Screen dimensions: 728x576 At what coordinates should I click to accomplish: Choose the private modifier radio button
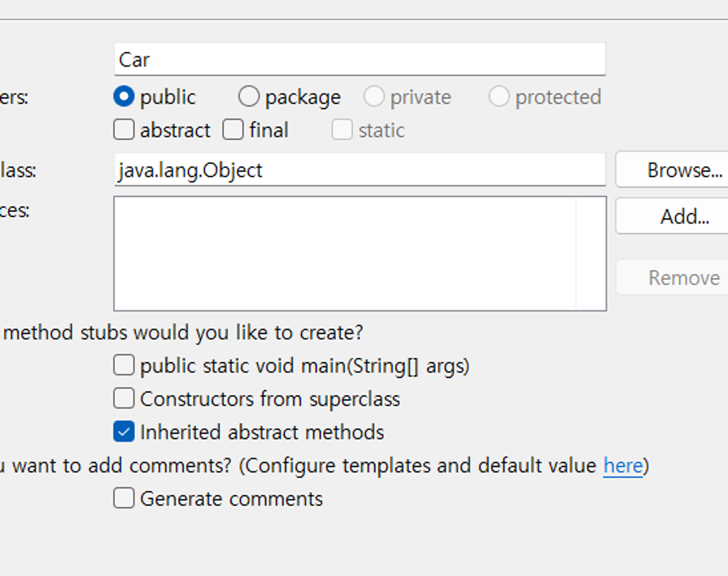click(x=374, y=97)
